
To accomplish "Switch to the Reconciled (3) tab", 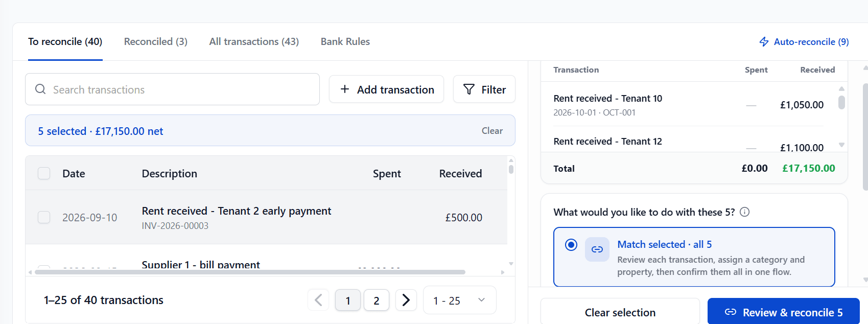I will 156,42.
